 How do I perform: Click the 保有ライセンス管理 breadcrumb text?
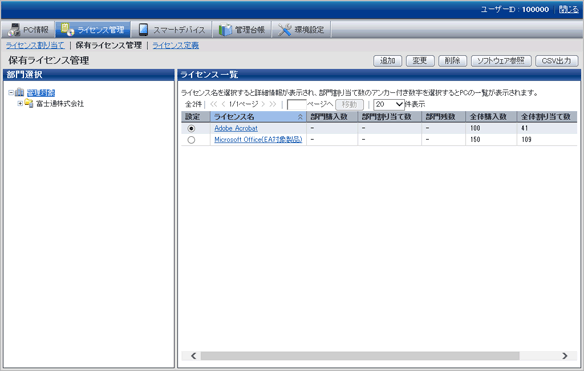pos(108,45)
